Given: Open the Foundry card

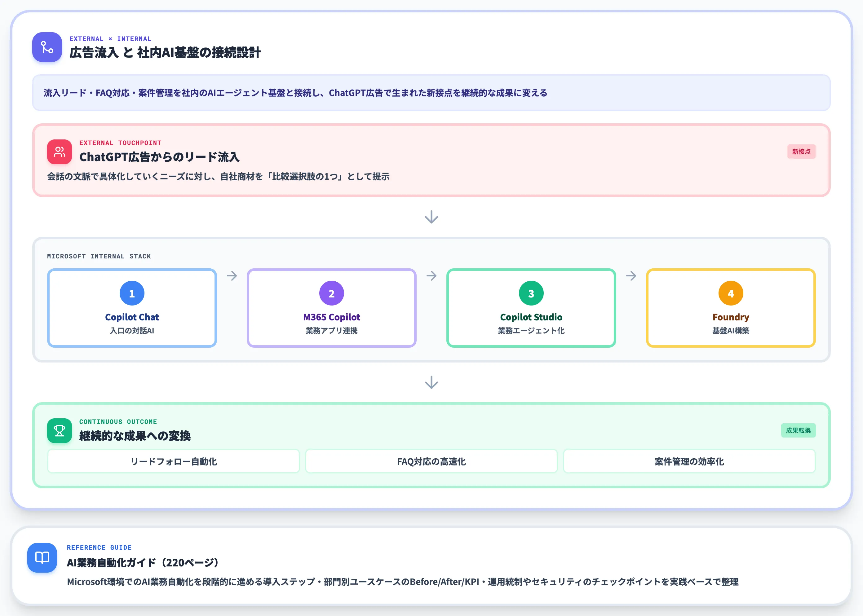Looking at the screenshot, I should (731, 308).
